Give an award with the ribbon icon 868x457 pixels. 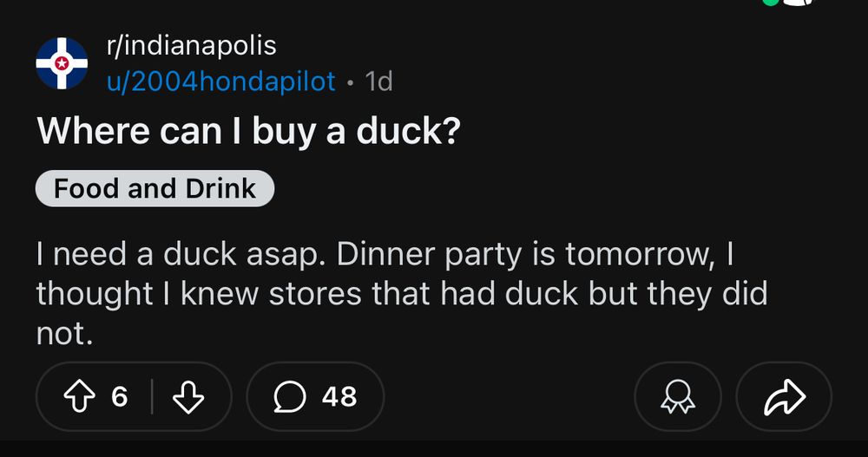tap(678, 396)
